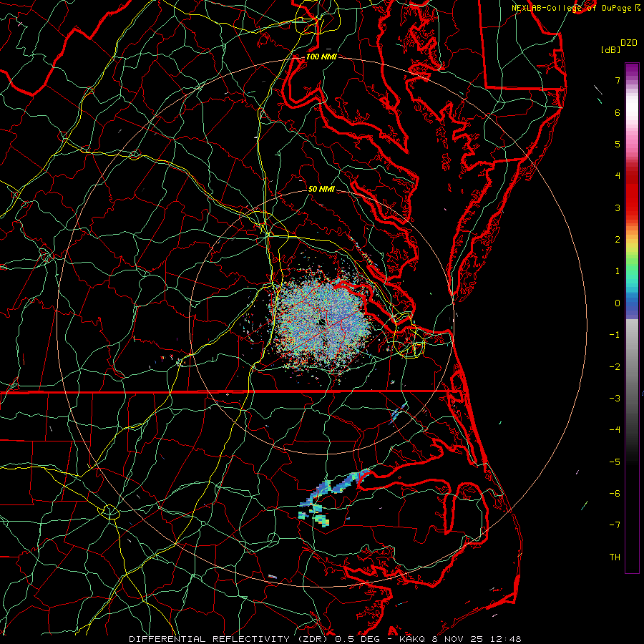Click the -1 value on the color scale
The image size is (644, 644).
tap(615, 335)
